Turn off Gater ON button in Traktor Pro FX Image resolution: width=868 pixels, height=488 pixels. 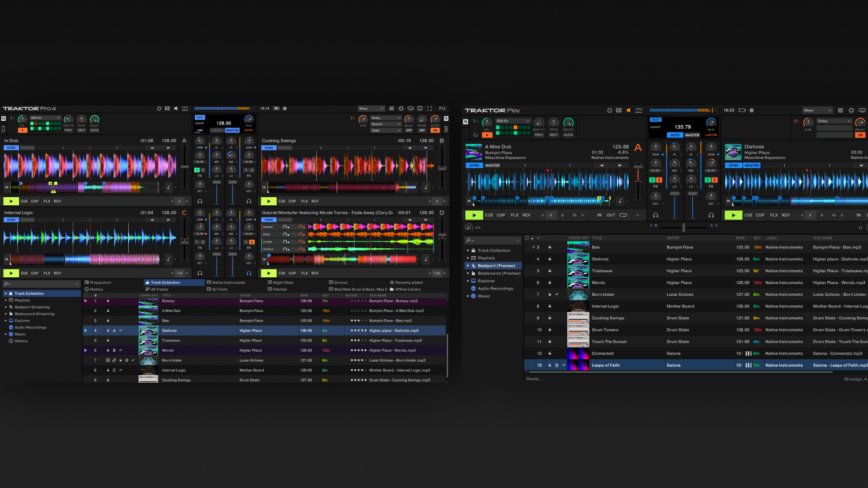[x=435, y=130]
